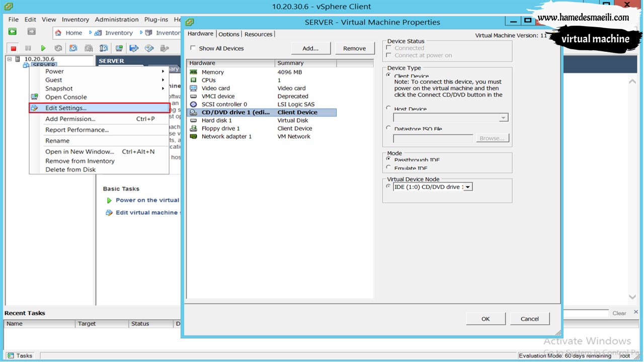Click the Browse... datastore button
The image size is (644, 362).
click(x=492, y=138)
